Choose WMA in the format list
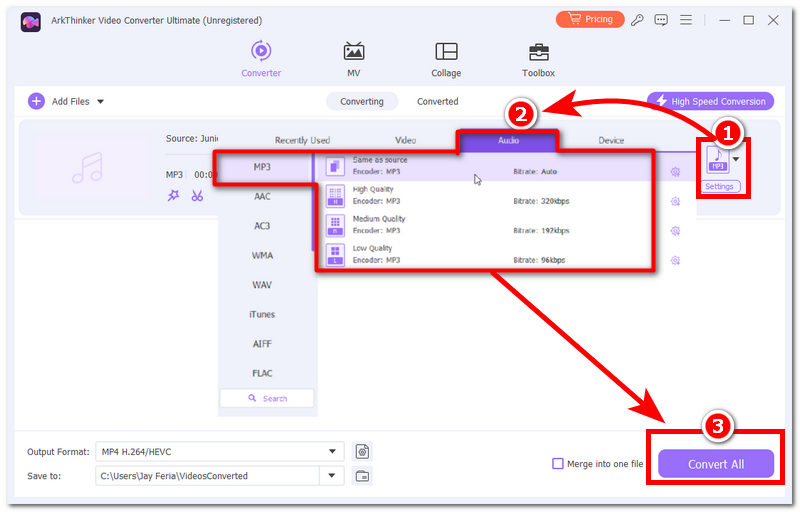This screenshot has width=800, height=512. 262,255
